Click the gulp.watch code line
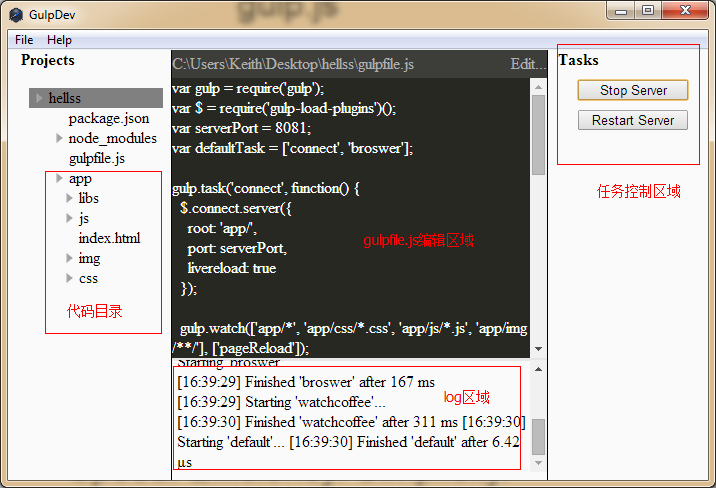Screen dimensions: 716x488 coord(350,338)
